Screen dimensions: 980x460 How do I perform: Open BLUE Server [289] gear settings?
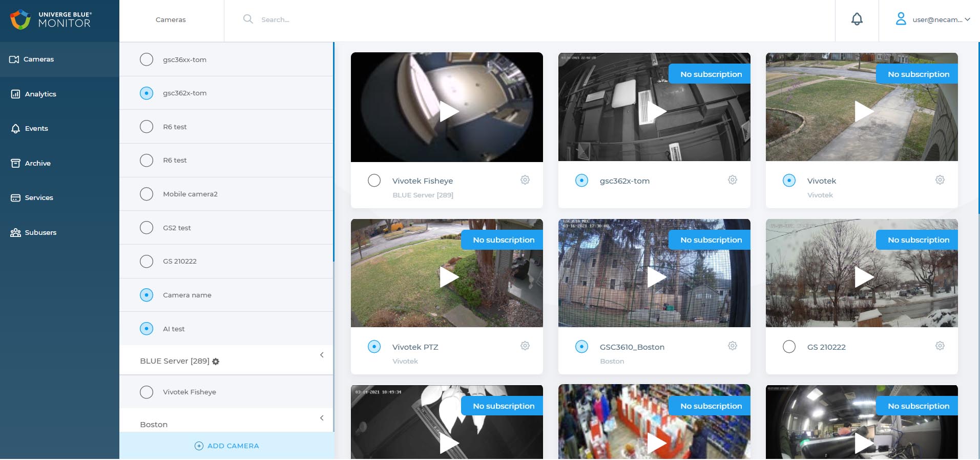click(216, 362)
